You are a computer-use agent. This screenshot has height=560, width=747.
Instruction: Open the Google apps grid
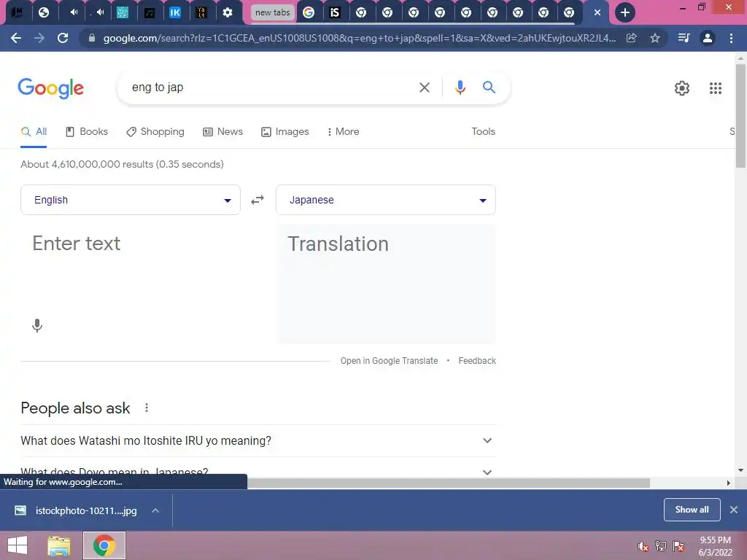click(716, 88)
